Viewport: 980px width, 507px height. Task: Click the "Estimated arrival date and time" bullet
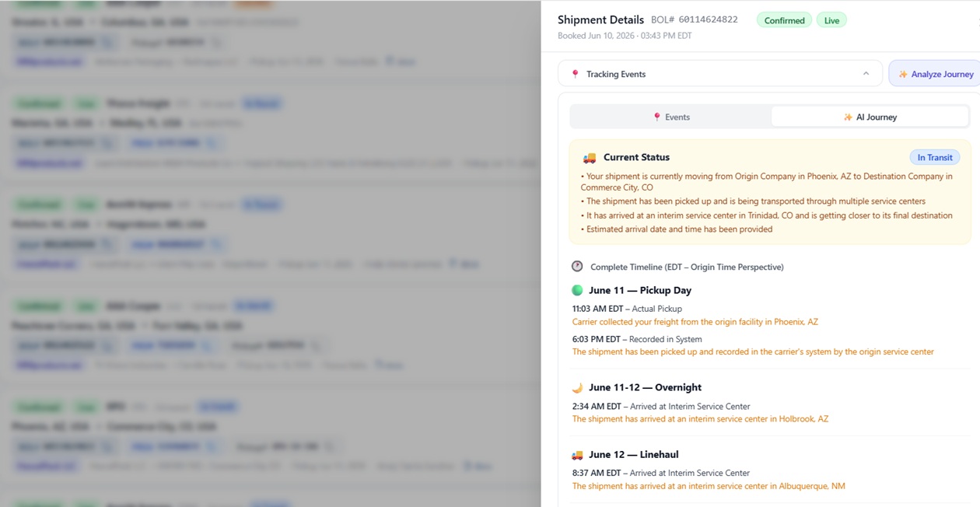click(677, 229)
